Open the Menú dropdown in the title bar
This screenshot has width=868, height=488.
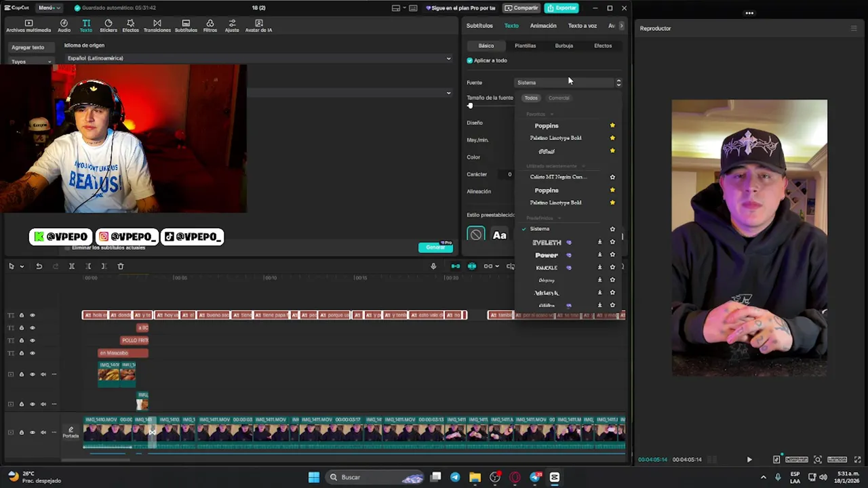48,8
